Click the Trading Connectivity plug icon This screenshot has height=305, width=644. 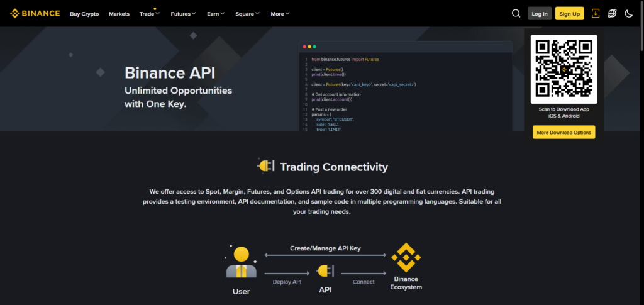(265, 166)
